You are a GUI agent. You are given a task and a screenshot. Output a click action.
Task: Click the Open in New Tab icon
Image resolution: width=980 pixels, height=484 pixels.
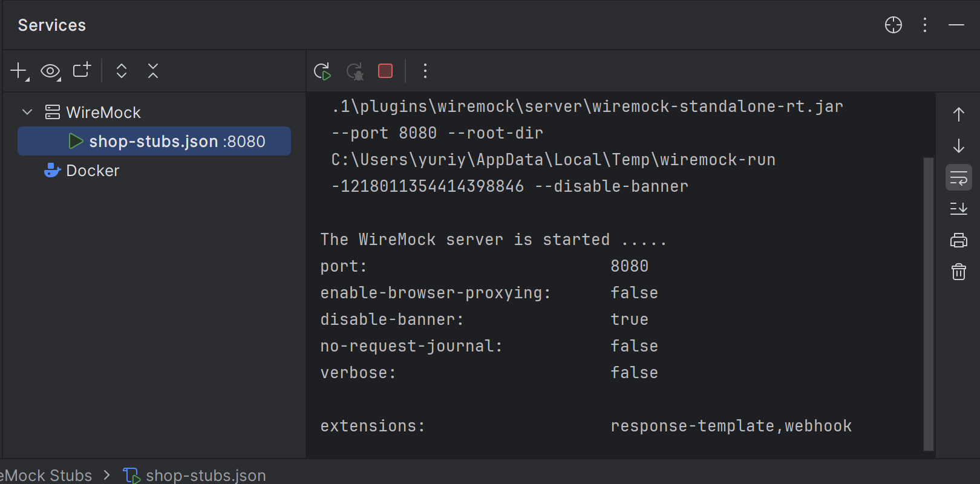point(82,70)
